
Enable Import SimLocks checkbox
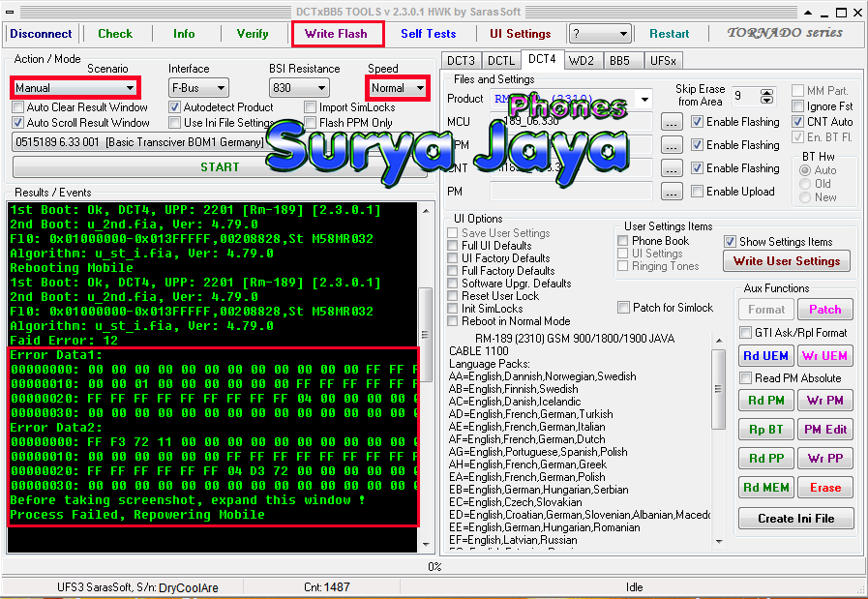coord(310,106)
